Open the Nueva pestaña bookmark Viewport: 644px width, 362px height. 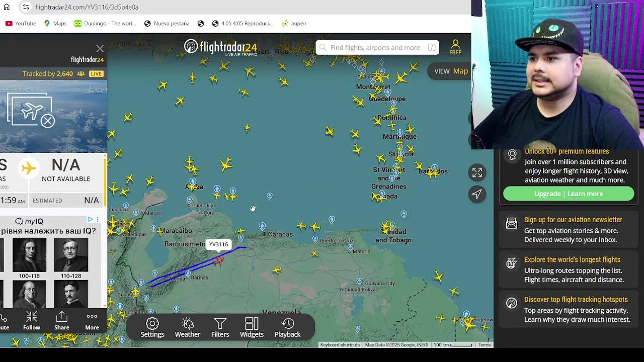167,23
